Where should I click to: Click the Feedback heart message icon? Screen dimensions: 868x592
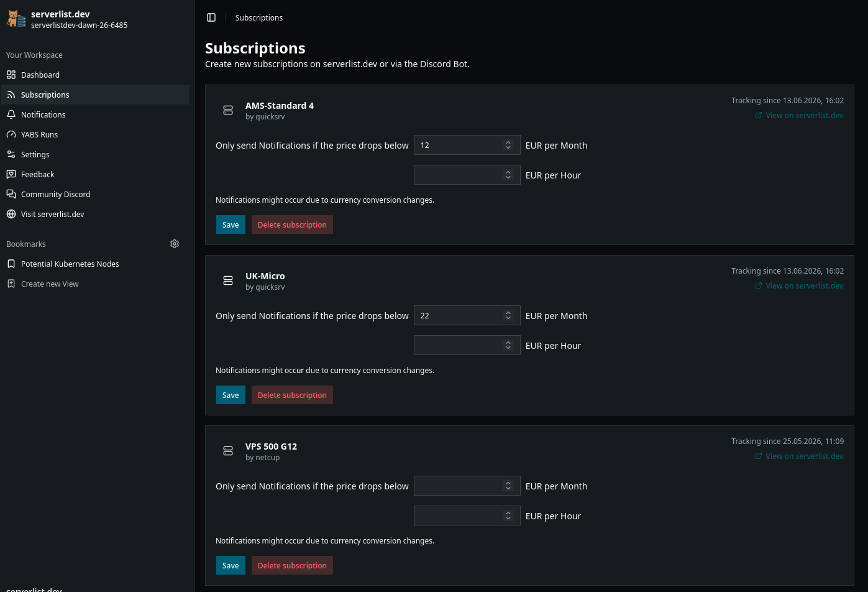tap(11, 174)
